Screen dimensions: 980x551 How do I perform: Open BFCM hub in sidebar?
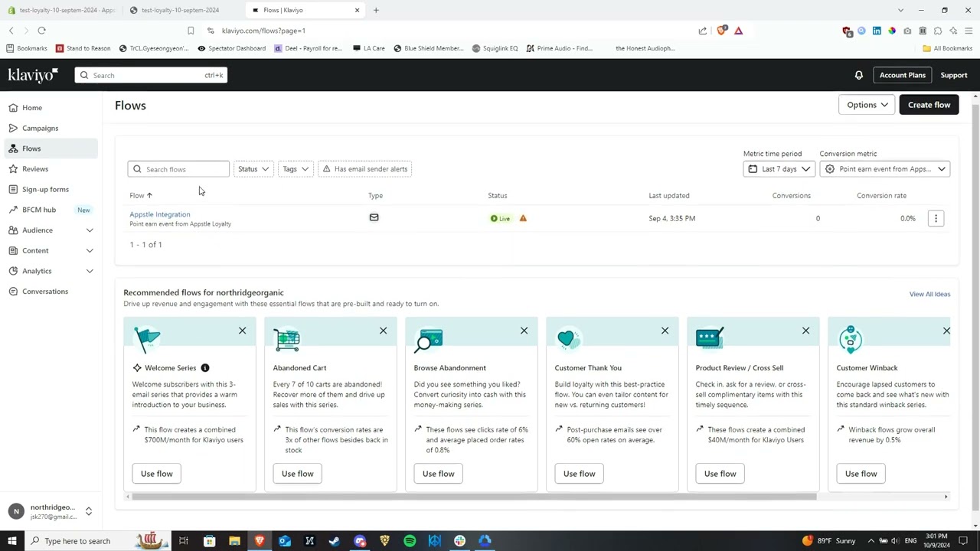[x=50, y=210]
